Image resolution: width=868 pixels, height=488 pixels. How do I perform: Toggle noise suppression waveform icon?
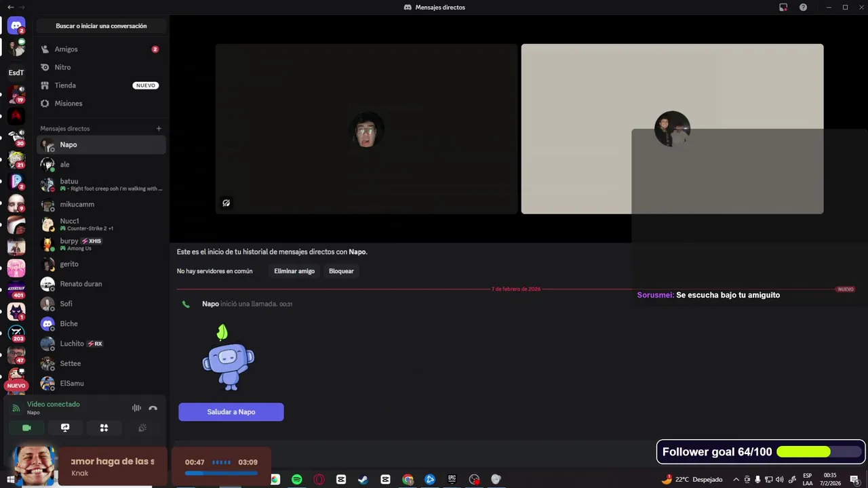136,408
